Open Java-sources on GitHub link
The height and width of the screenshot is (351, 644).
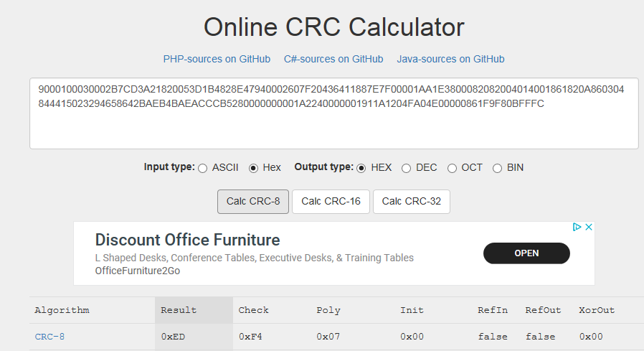pyautogui.click(x=450, y=59)
